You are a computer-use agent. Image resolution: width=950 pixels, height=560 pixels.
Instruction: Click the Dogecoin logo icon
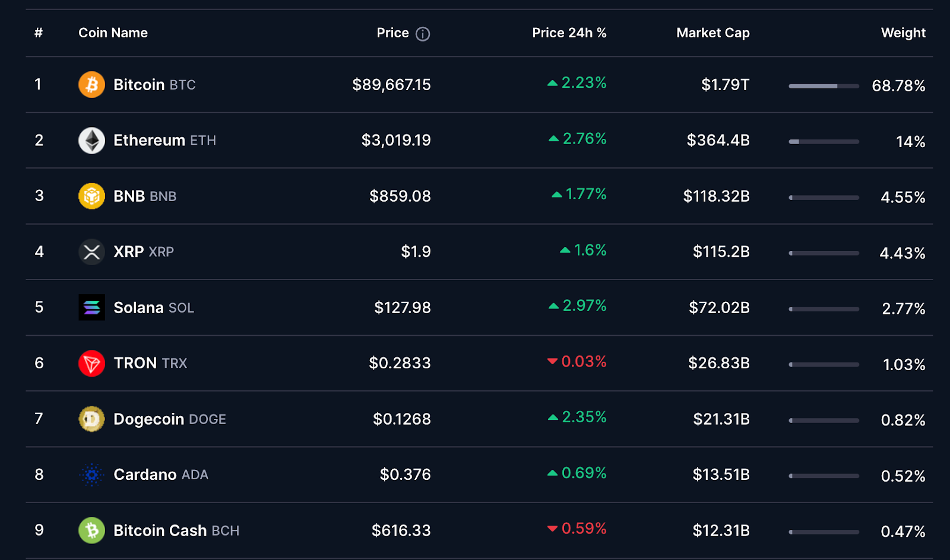point(91,419)
